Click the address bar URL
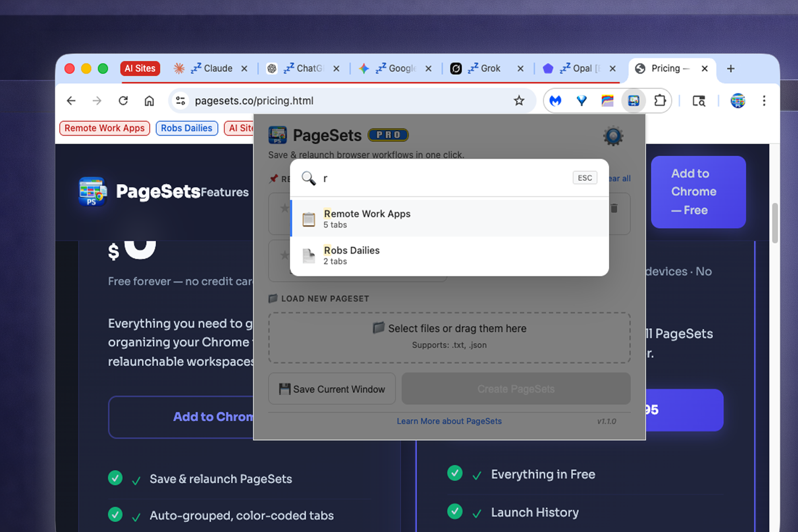Viewport: 798px width, 532px height. pos(254,101)
